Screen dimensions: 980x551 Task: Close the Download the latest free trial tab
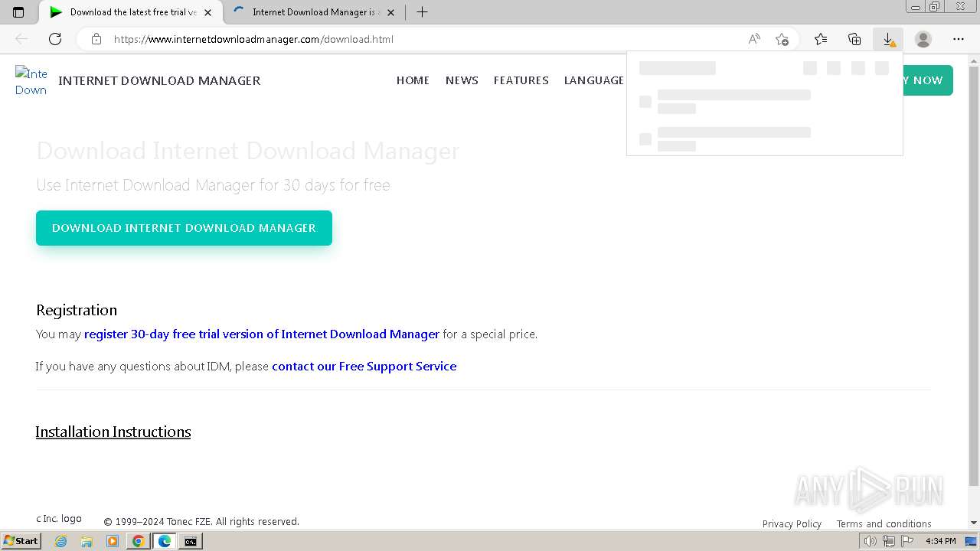207,12
